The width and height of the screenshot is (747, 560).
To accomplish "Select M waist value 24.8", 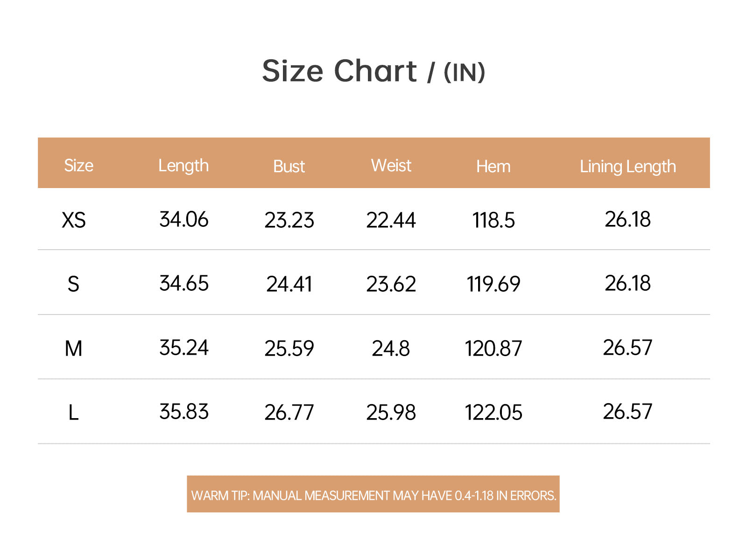I will (x=391, y=349).
